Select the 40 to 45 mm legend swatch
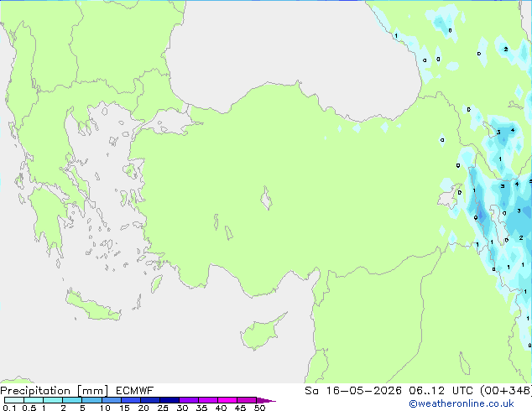This screenshot has height=411, width=532. (227, 400)
